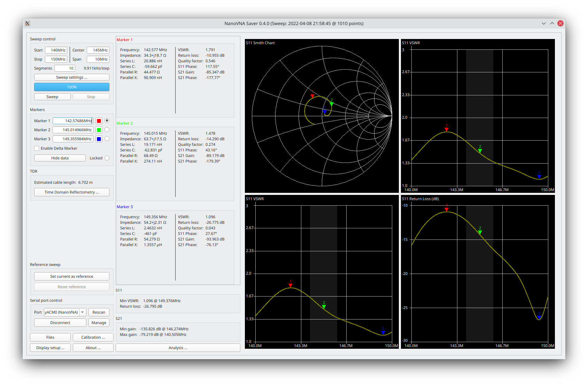Image resolution: width=588 pixels, height=386 pixels.
Task: Click Marker 3 blue color swatch
Action: click(99, 139)
